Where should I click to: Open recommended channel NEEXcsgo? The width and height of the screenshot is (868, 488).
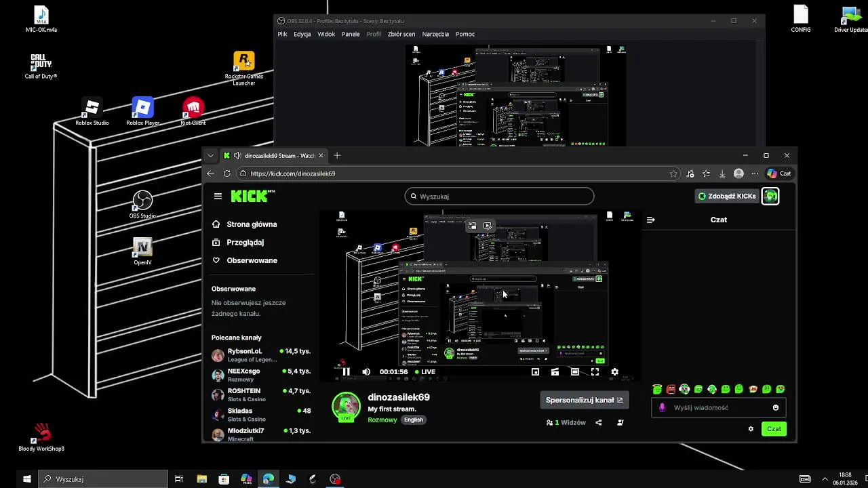[261, 375]
